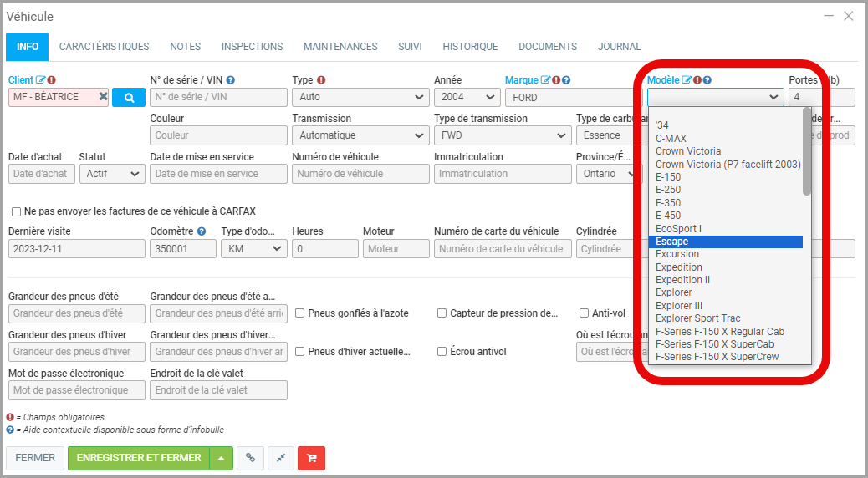
Task: Click the red shopping cart button
Action: coord(311,458)
